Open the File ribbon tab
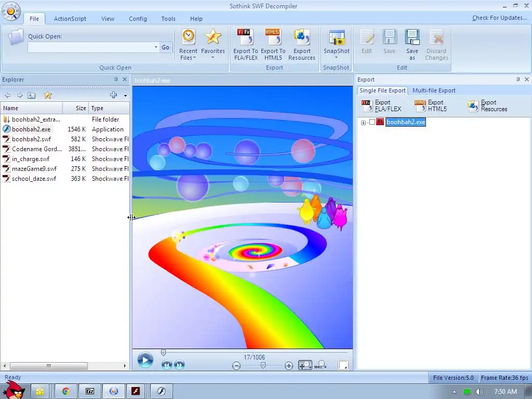Viewport: 532px width, 399px height. [x=34, y=19]
